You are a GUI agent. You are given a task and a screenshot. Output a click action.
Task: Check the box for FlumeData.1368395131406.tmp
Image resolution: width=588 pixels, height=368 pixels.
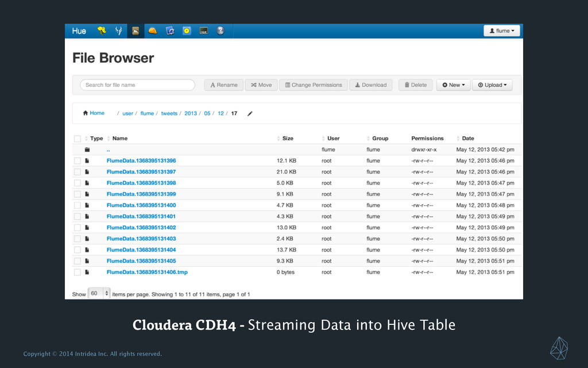pyautogui.click(x=78, y=272)
